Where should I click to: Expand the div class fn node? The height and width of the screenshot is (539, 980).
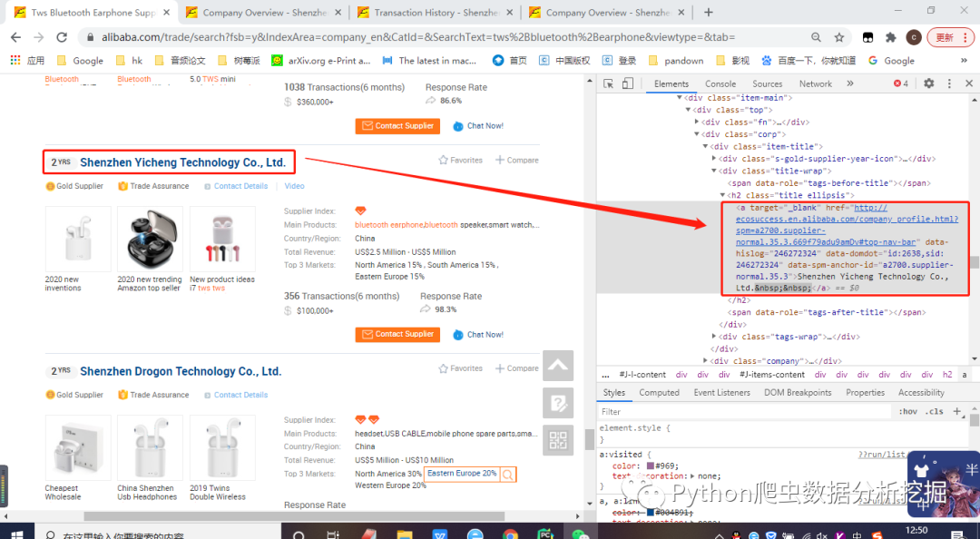click(697, 122)
